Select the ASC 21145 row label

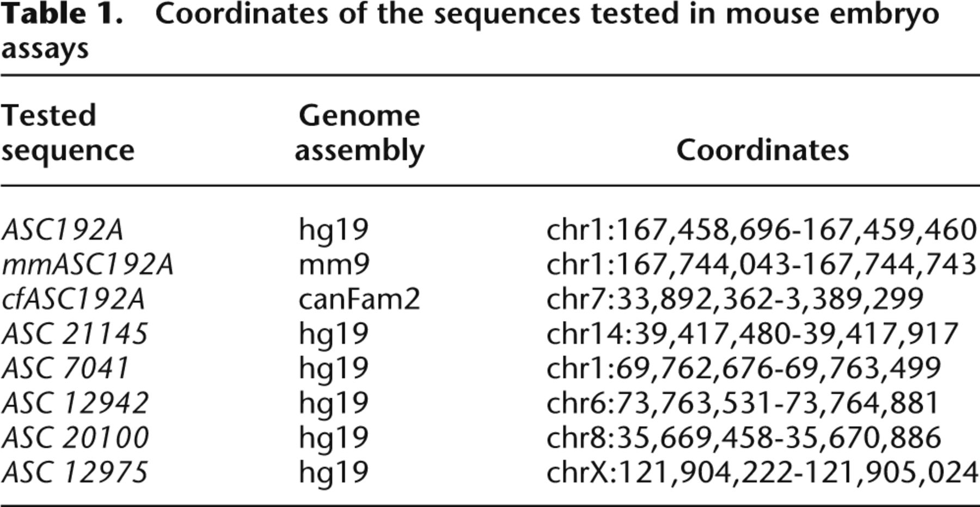pyautogui.click(x=75, y=334)
